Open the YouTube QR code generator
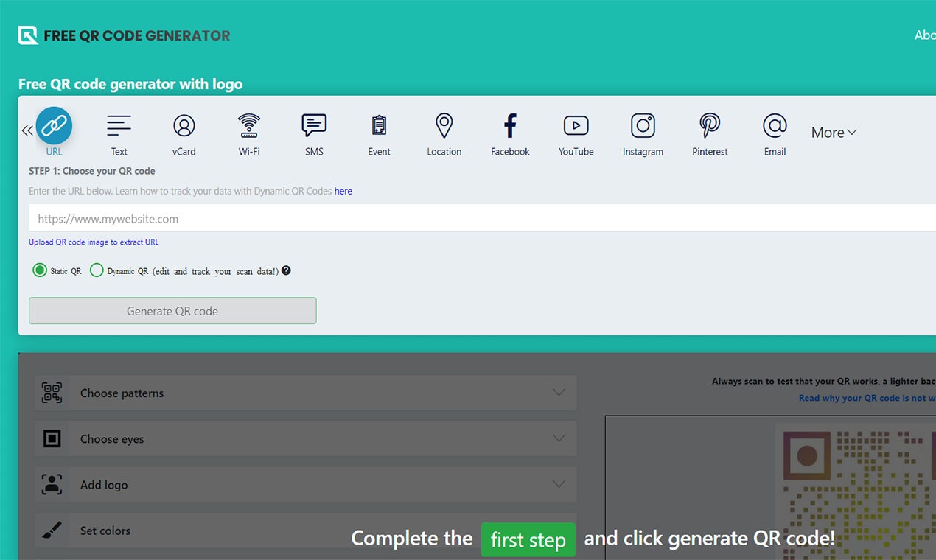The width and height of the screenshot is (936, 560). 576,131
